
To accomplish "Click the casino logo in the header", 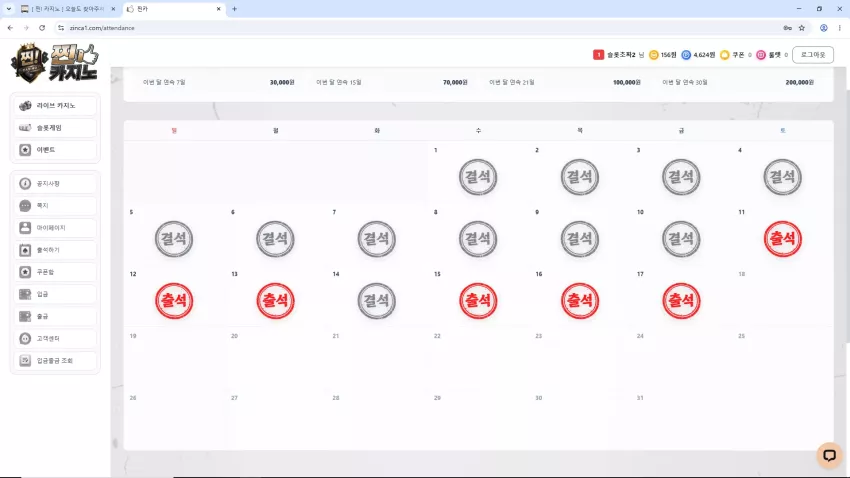I will click(x=55, y=63).
